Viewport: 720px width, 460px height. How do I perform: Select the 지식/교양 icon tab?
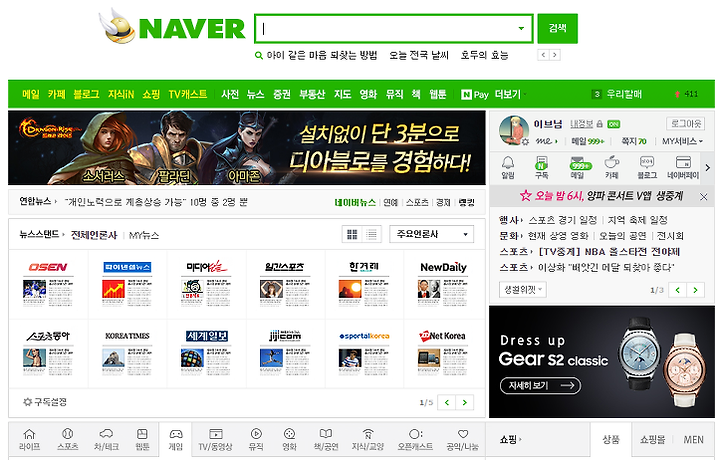point(367,440)
